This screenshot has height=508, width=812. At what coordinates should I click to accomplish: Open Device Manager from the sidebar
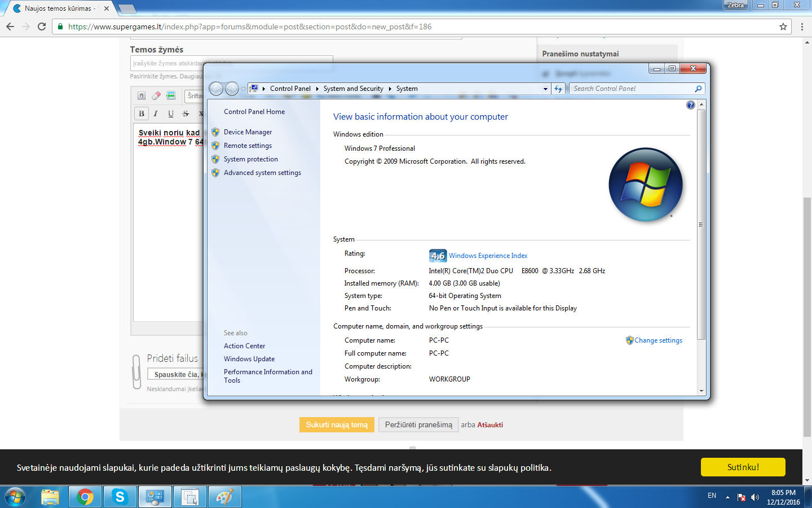[x=248, y=132]
